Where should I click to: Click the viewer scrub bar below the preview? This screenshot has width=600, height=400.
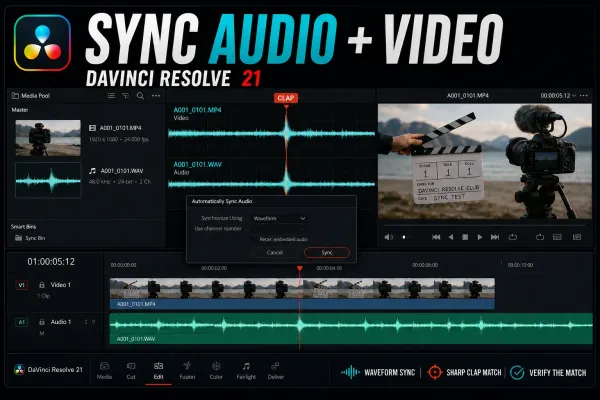(485, 225)
